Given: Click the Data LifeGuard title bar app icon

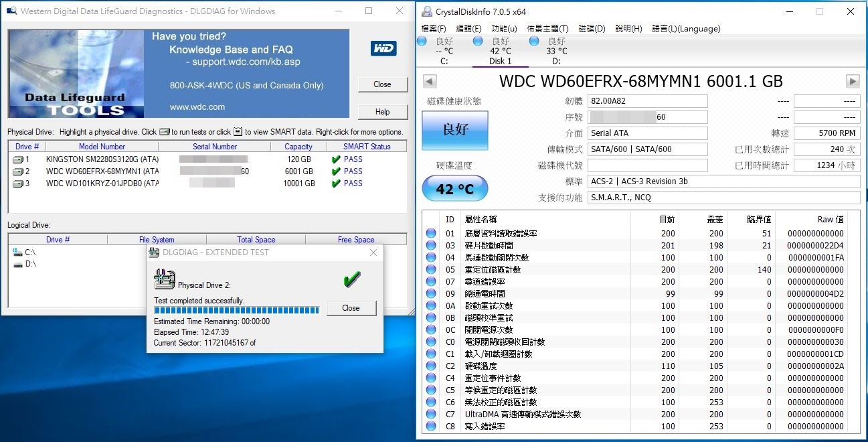Looking at the screenshot, I should click(11, 11).
